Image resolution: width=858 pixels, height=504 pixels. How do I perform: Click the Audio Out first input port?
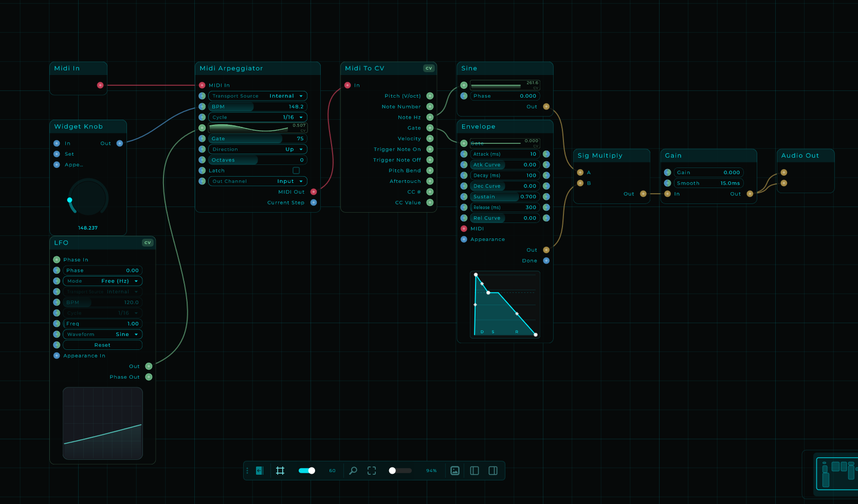[783, 173]
